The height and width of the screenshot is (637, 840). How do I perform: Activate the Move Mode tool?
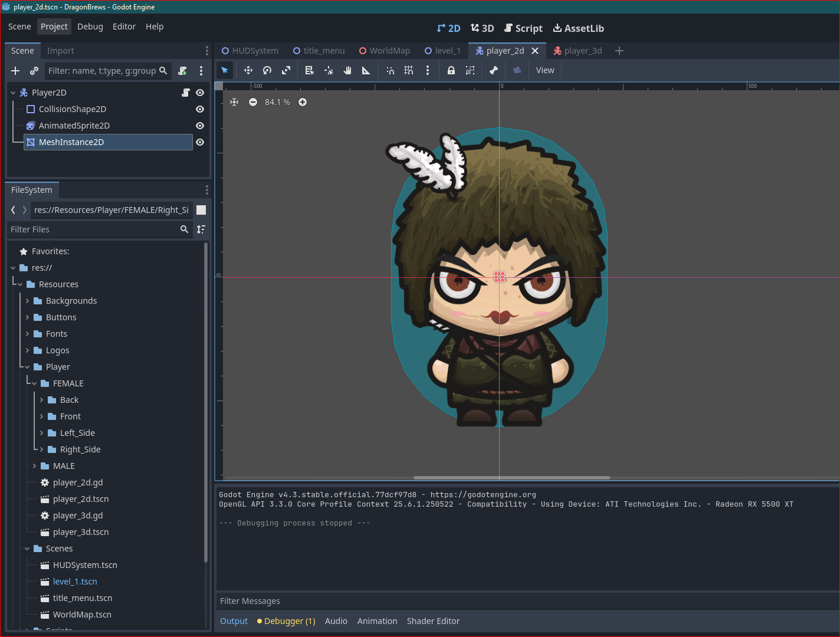[x=248, y=70]
